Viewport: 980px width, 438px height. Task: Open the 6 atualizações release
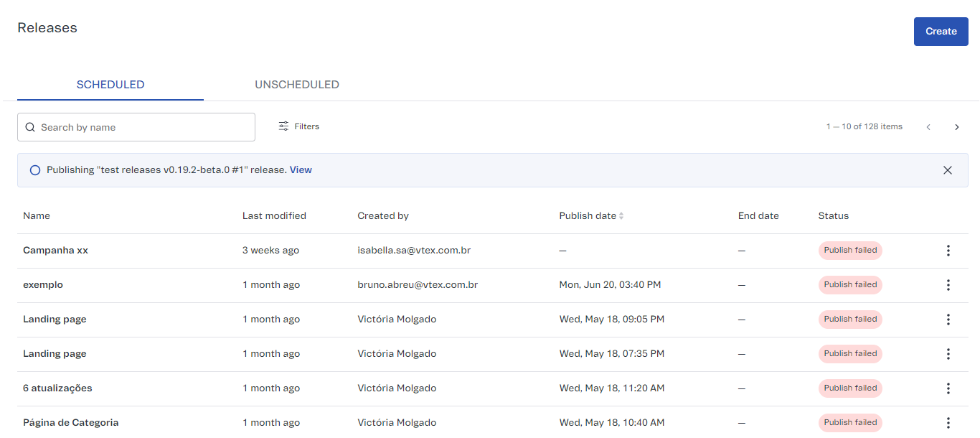coord(57,388)
